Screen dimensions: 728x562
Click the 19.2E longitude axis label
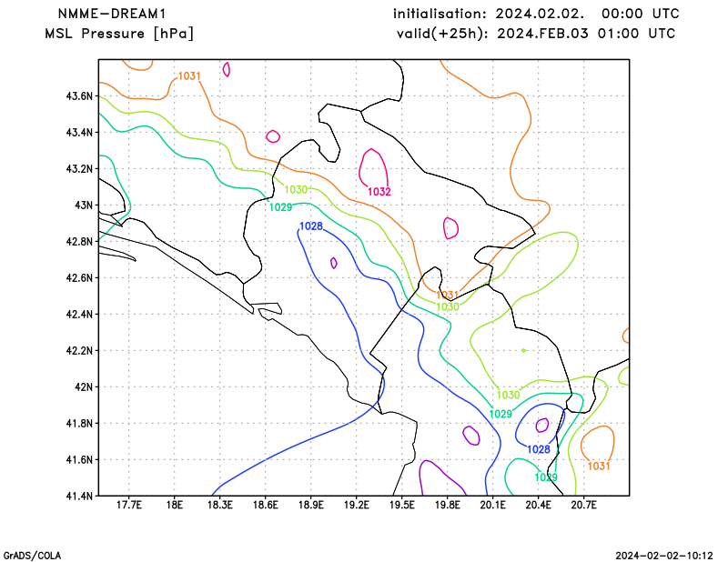[x=356, y=505]
